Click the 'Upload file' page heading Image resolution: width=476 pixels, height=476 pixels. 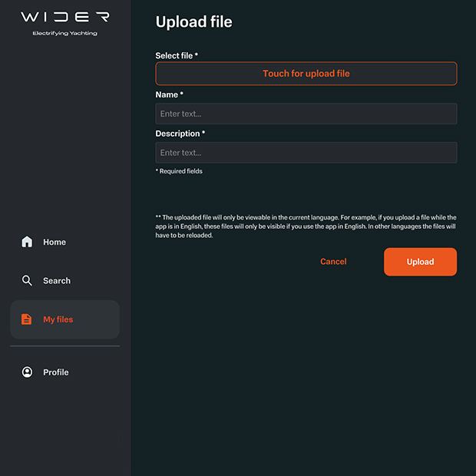[193, 22]
